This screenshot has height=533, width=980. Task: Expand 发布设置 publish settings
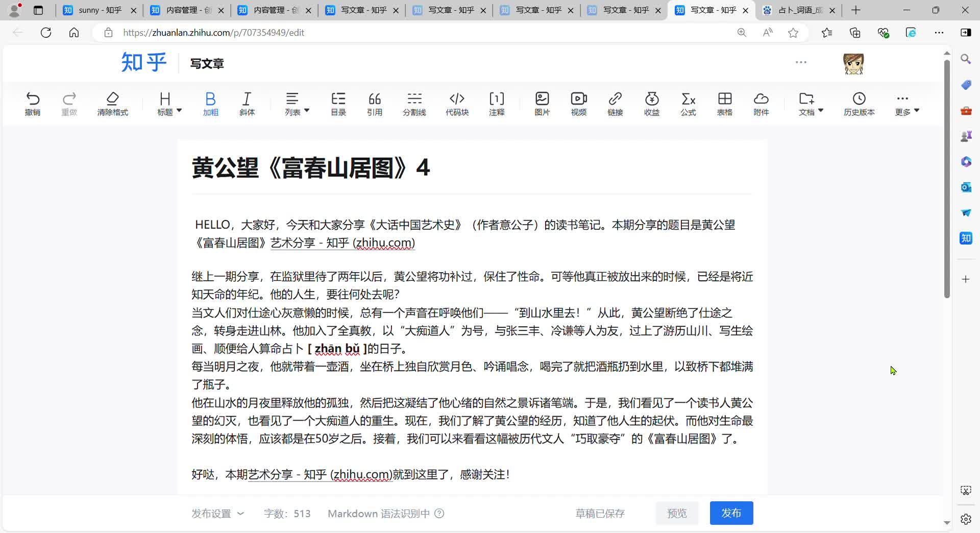click(x=217, y=514)
